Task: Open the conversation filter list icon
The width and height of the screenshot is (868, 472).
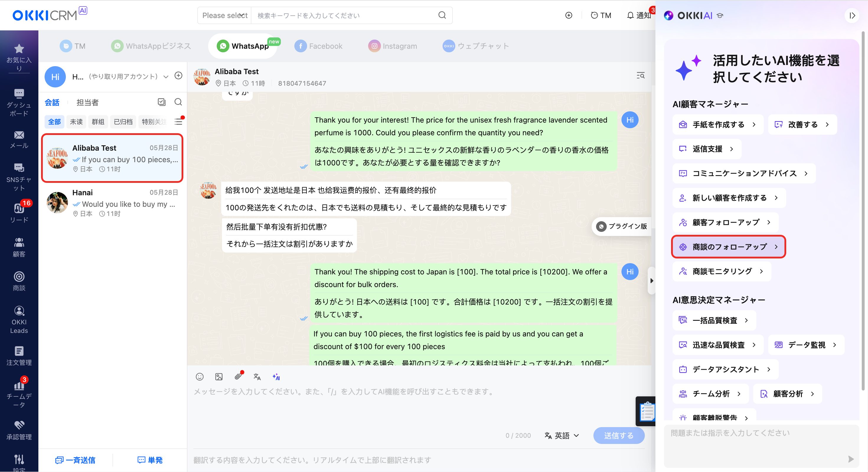Action: coord(178,121)
